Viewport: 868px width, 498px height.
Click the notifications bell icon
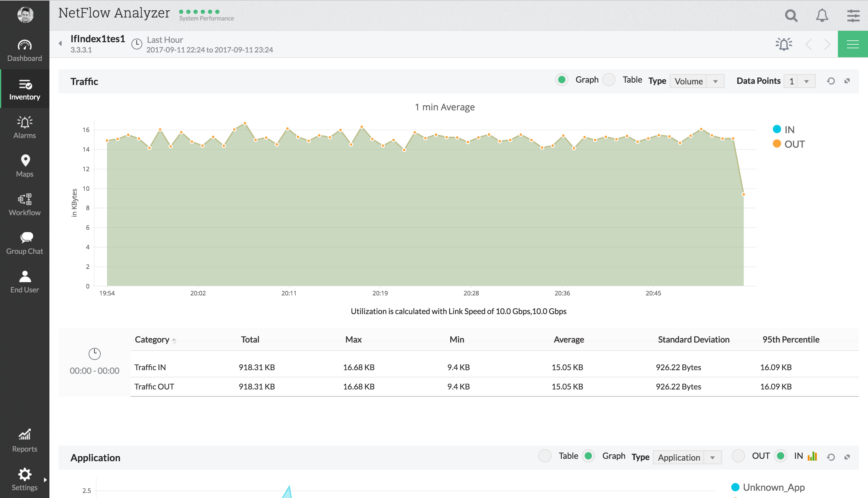coord(822,15)
